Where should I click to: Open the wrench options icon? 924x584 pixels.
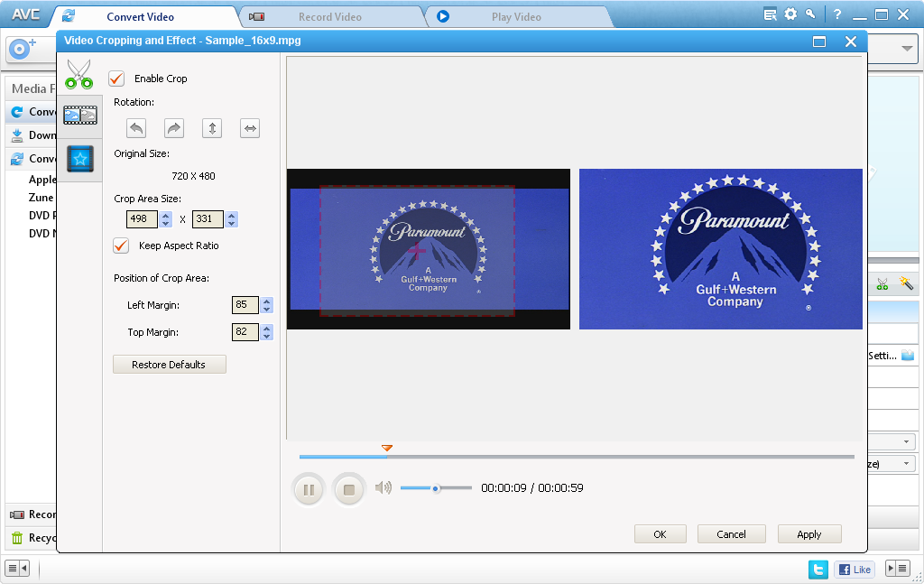(811, 14)
